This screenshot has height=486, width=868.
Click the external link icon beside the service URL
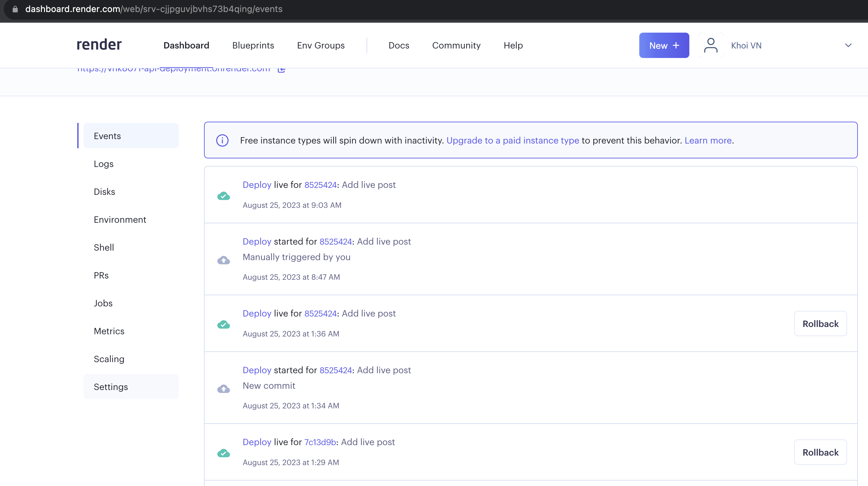point(282,70)
